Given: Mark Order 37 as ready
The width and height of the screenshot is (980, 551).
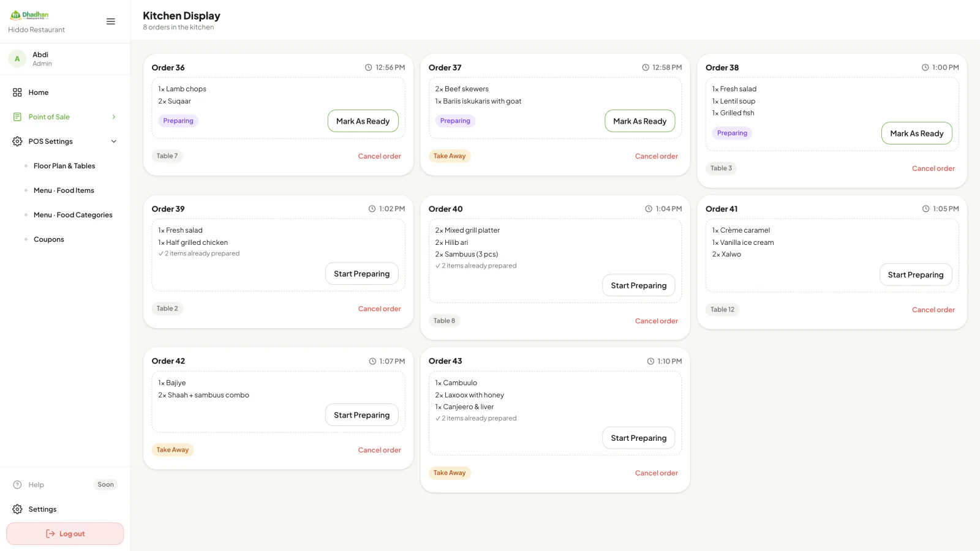Looking at the screenshot, I should click(x=640, y=121).
